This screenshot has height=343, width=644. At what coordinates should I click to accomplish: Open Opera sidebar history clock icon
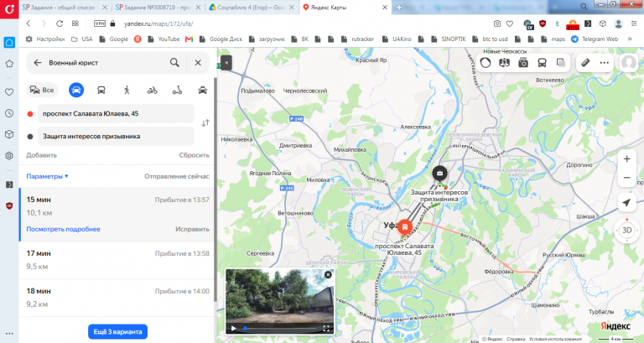pyautogui.click(x=9, y=113)
